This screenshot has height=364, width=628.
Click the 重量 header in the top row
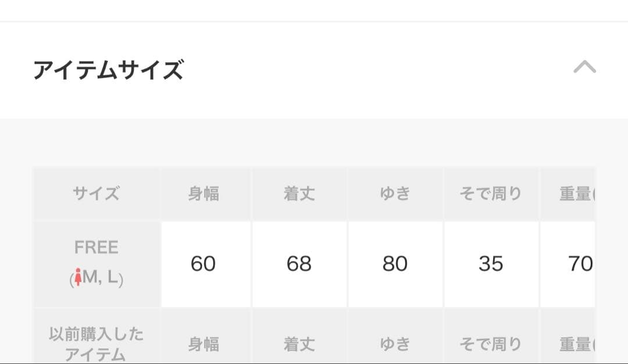(x=576, y=194)
